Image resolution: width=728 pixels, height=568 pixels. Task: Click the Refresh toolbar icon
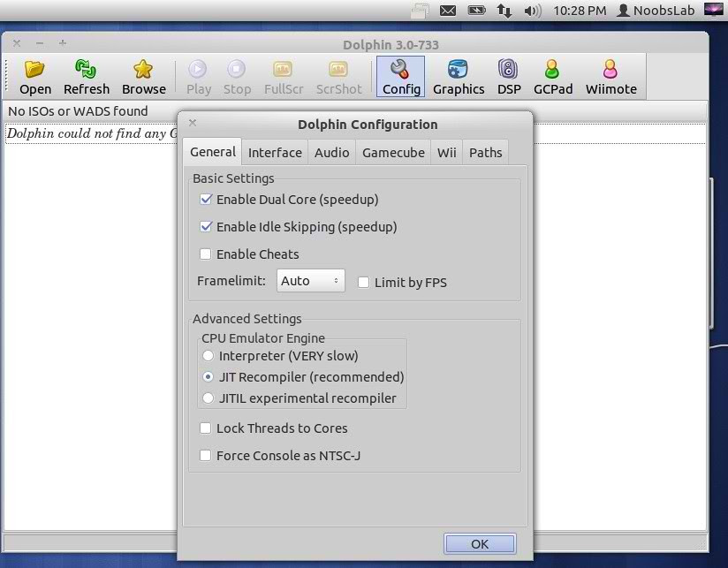pos(87,77)
